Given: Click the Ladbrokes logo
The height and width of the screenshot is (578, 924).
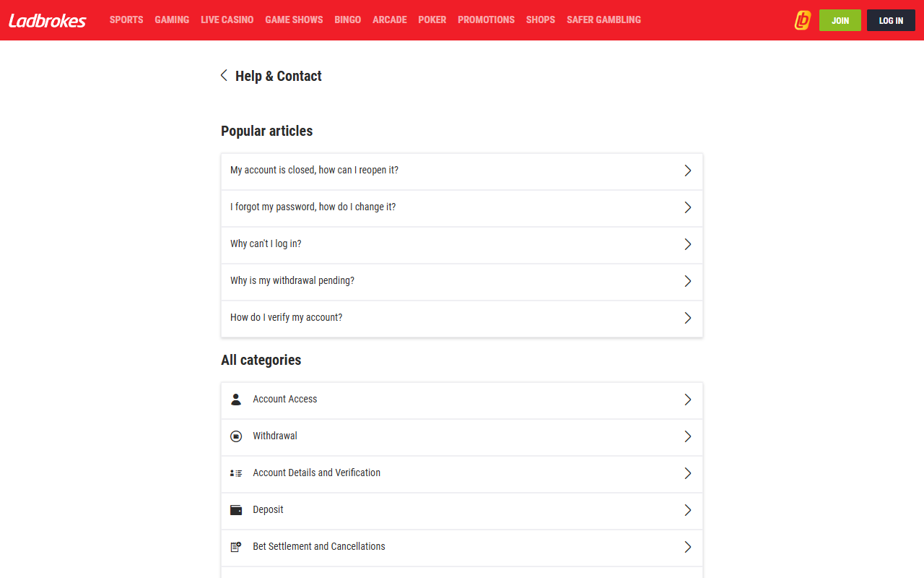Looking at the screenshot, I should (x=48, y=20).
